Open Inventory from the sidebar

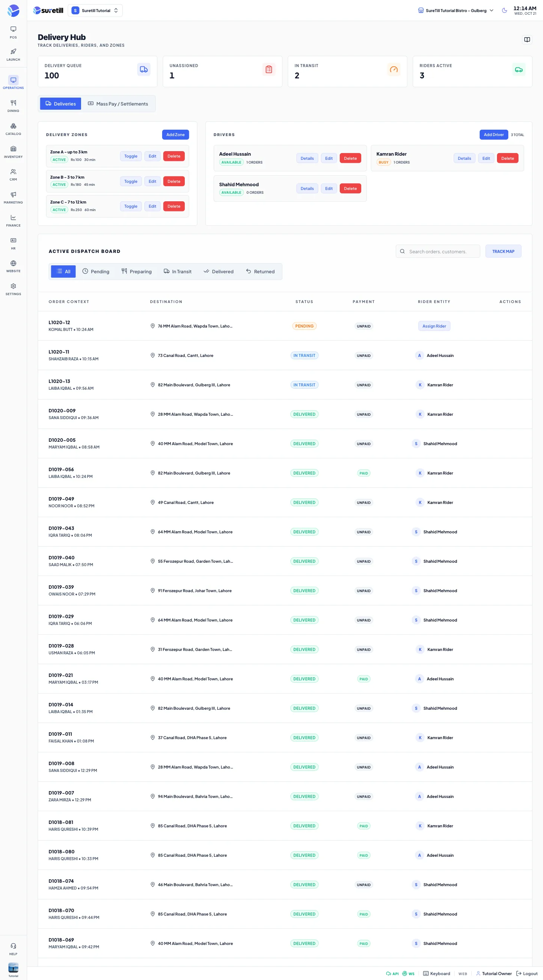point(13,152)
